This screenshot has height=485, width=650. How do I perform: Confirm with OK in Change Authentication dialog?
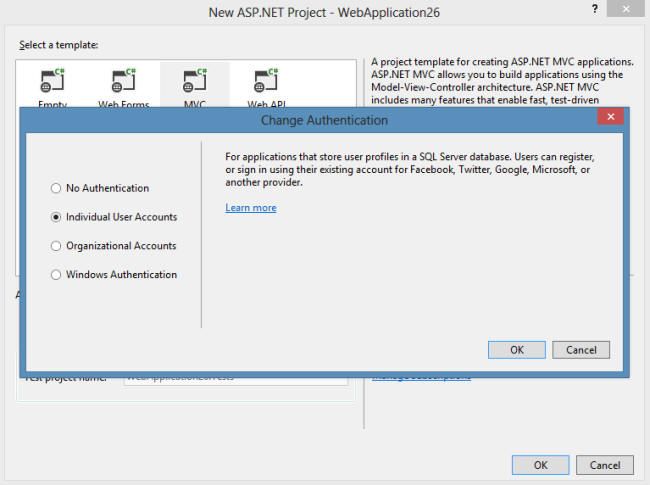517,350
